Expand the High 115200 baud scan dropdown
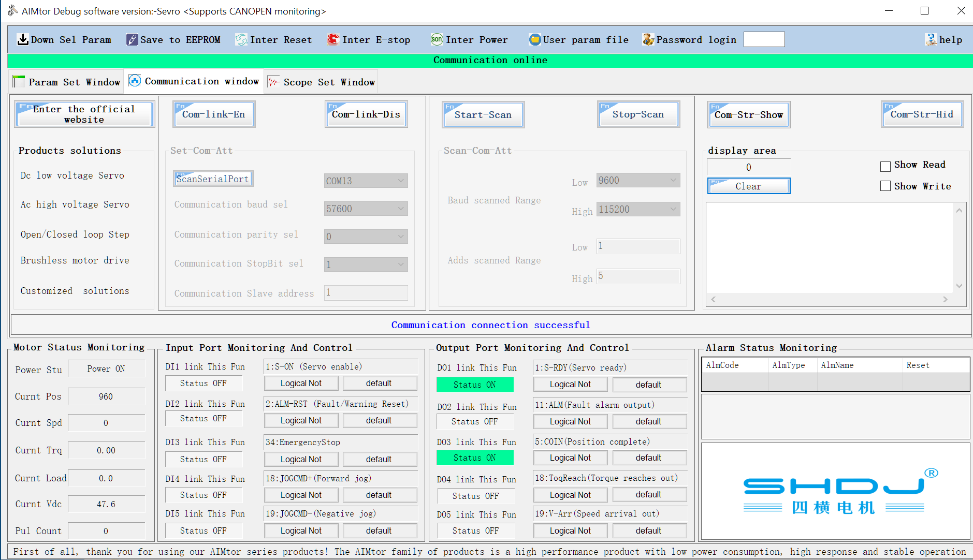973x560 pixels. pyautogui.click(x=638, y=210)
